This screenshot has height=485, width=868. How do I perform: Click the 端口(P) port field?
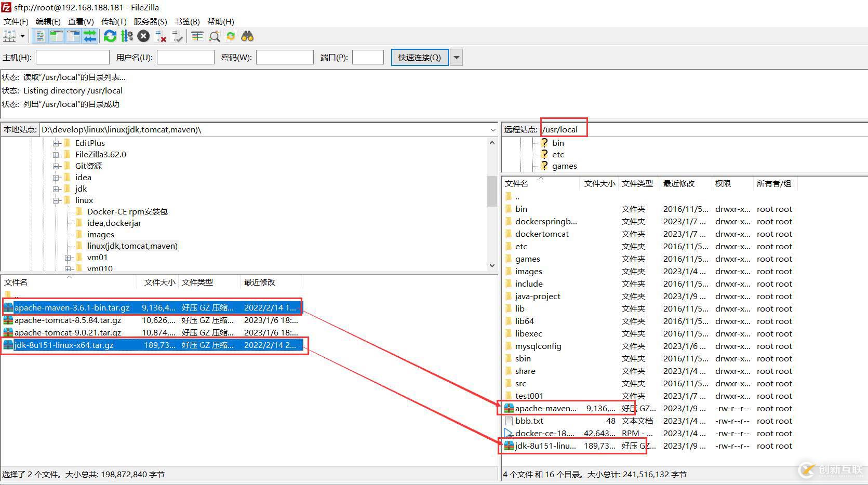tap(368, 57)
